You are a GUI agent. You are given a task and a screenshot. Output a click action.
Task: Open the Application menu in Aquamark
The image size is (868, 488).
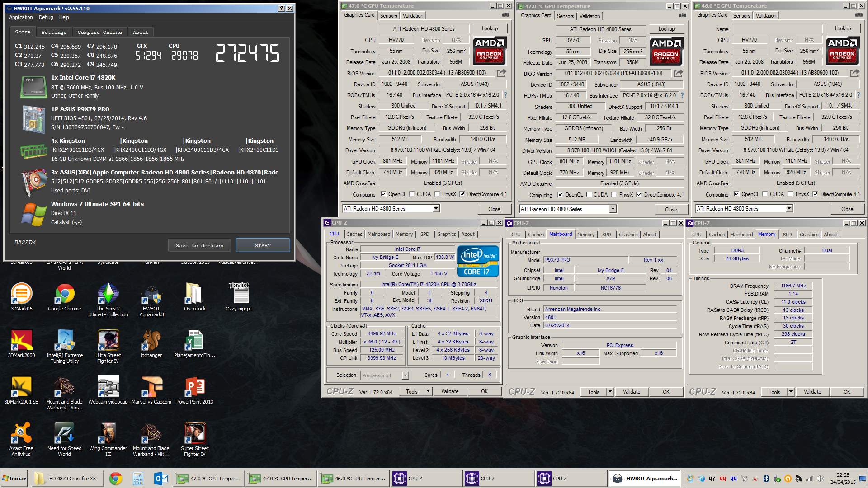[x=21, y=17]
